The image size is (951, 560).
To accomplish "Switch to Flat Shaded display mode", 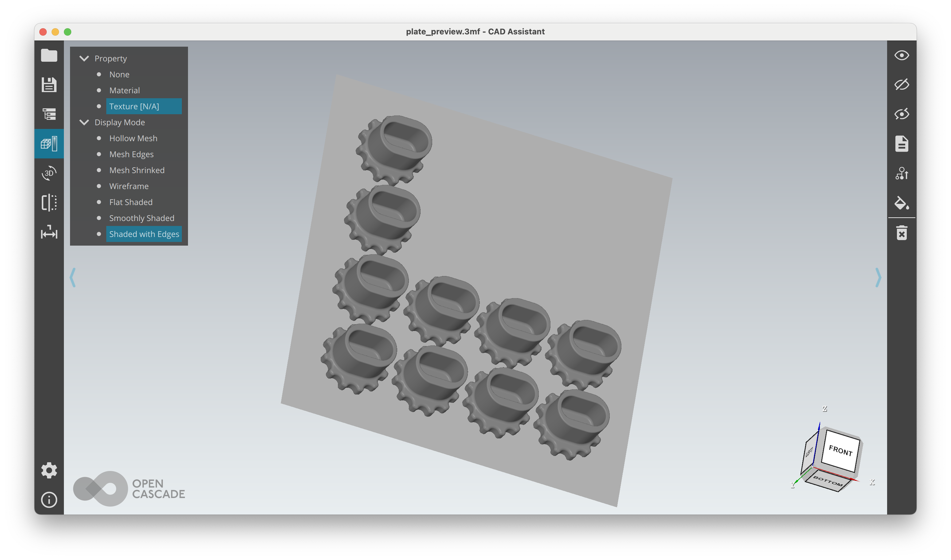I will click(131, 202).
